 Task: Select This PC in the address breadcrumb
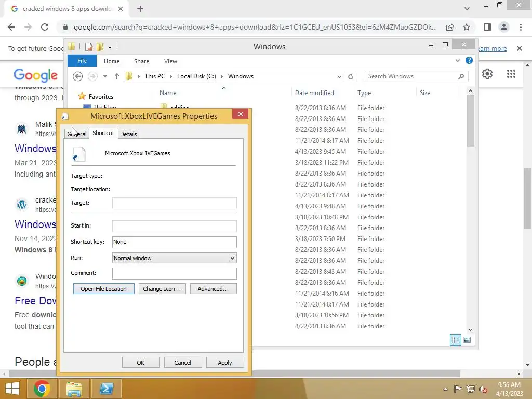[155, 76]
